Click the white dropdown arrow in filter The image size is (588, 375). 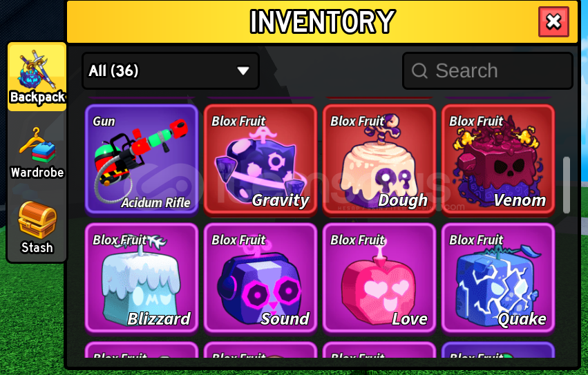coord(243,70)
